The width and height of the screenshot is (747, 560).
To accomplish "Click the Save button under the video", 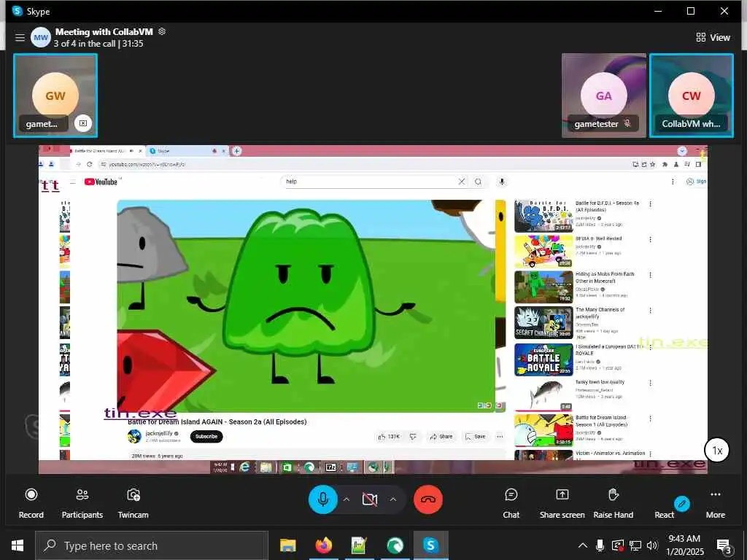I will pos(476,436).
